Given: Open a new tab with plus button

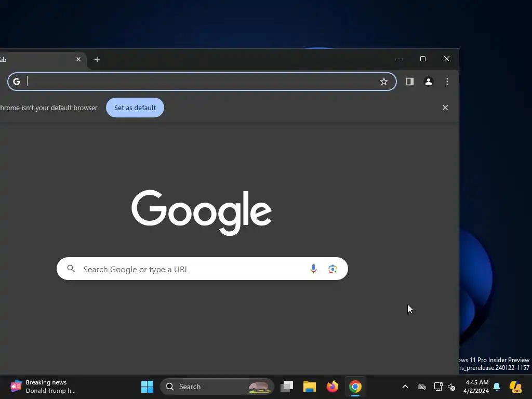Looking at the screenshot, I should (x=97, y=59).
